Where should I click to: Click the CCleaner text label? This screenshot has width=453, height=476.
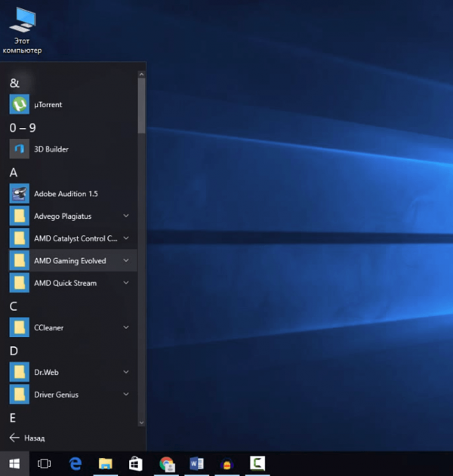point(49,328)
